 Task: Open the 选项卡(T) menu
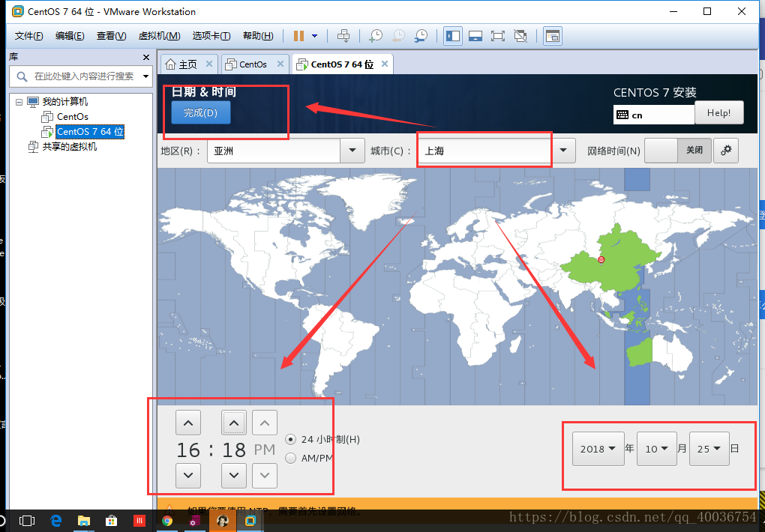[211, 36]
